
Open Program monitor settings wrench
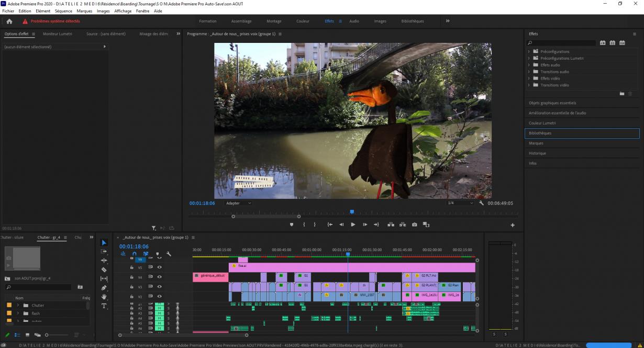pyautogui.click(x=481, y=203)
